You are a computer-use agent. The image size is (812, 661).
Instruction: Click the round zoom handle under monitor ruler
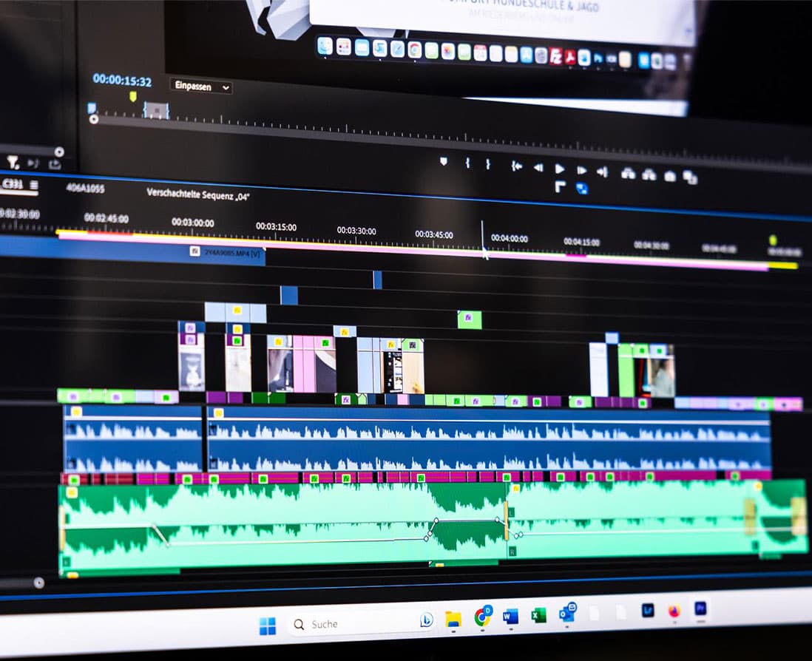tap(94, 120)
